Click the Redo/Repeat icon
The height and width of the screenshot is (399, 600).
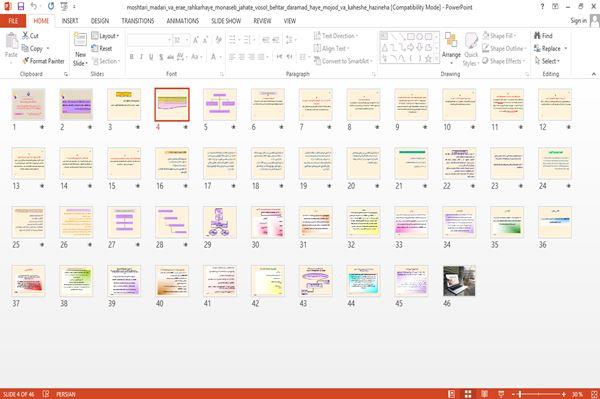[51, 7]
